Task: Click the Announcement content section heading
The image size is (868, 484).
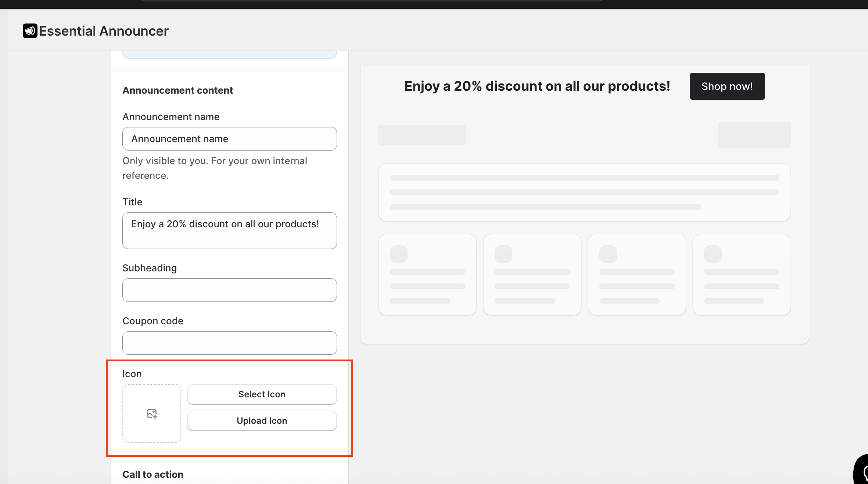Action: pyautogui.click(x=177, y=90)
